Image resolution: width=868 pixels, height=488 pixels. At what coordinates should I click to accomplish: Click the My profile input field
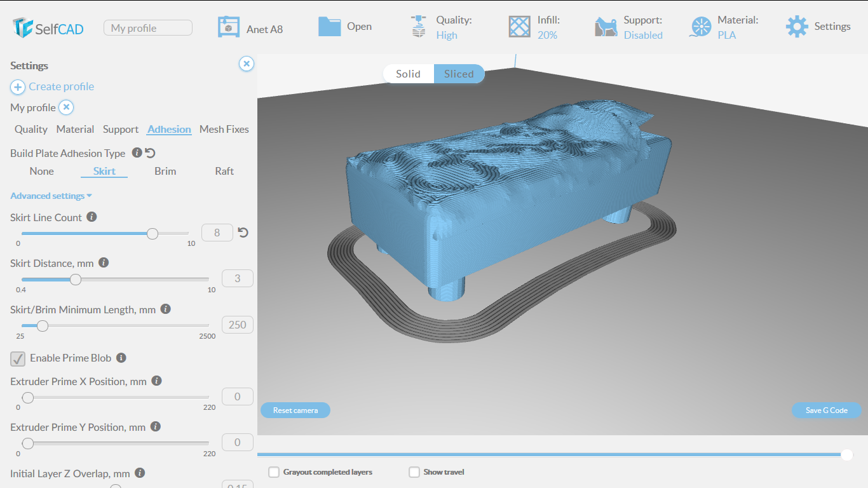tap(148, 28)
